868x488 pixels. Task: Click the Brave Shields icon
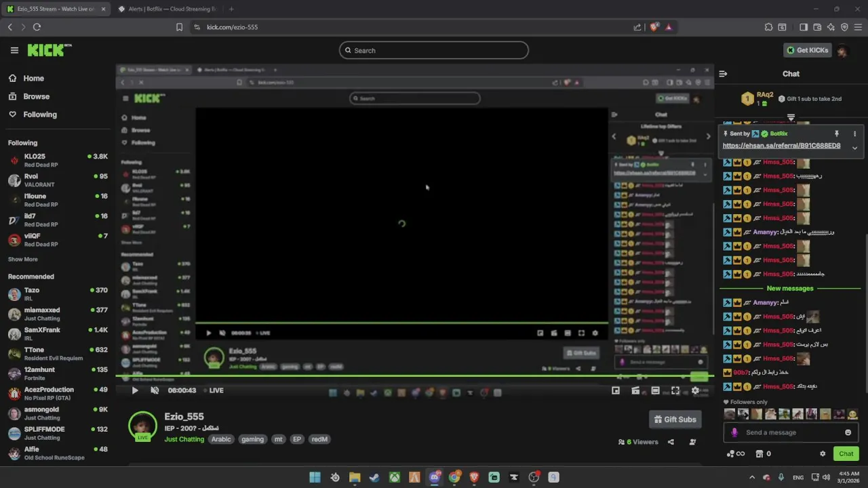click(654, 27)
